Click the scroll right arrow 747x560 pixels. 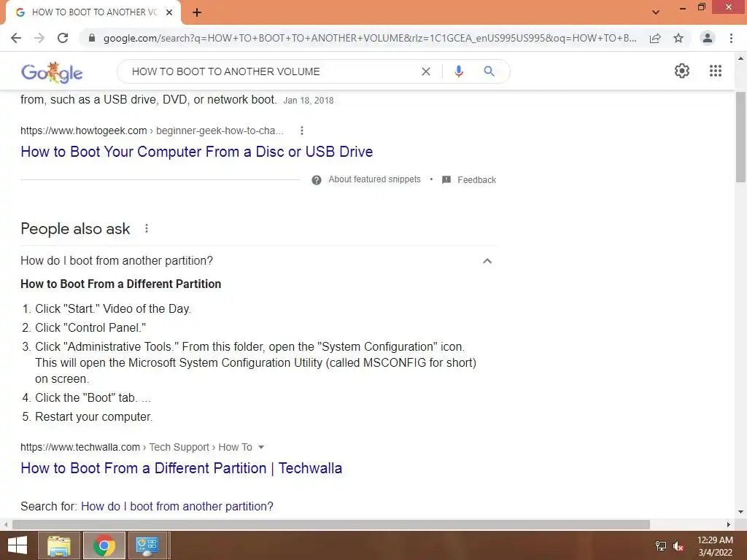(729, 525)
